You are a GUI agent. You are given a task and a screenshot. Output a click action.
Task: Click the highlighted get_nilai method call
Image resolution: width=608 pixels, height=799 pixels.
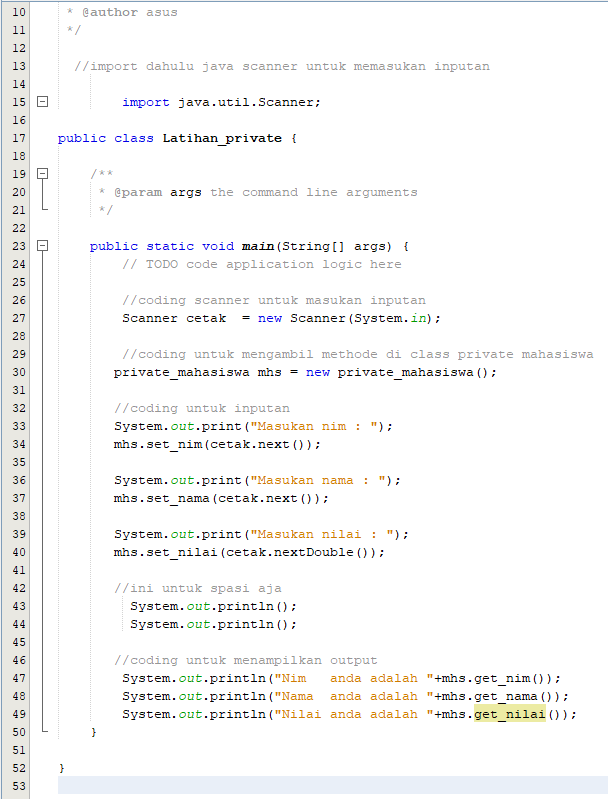[510, 714]
